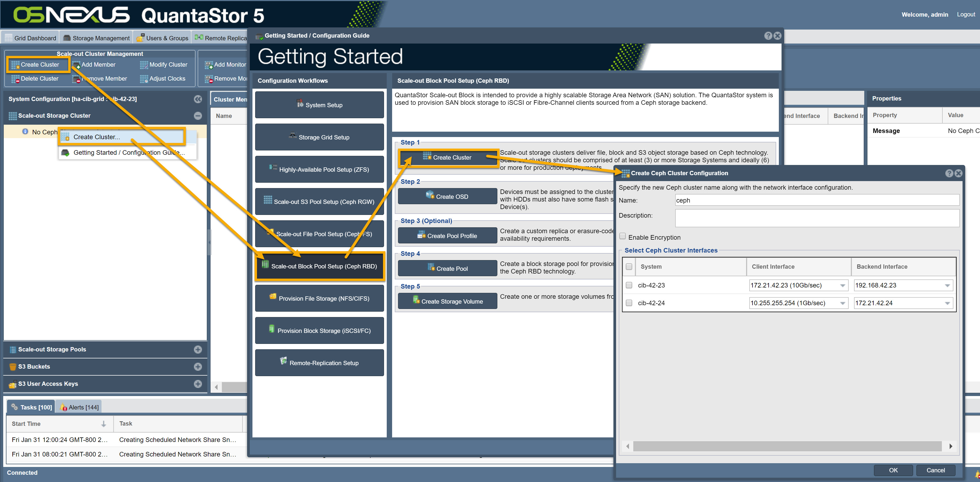Click Create Pool Profile button
Screen dimensions: 980x482
click(448, 236)
